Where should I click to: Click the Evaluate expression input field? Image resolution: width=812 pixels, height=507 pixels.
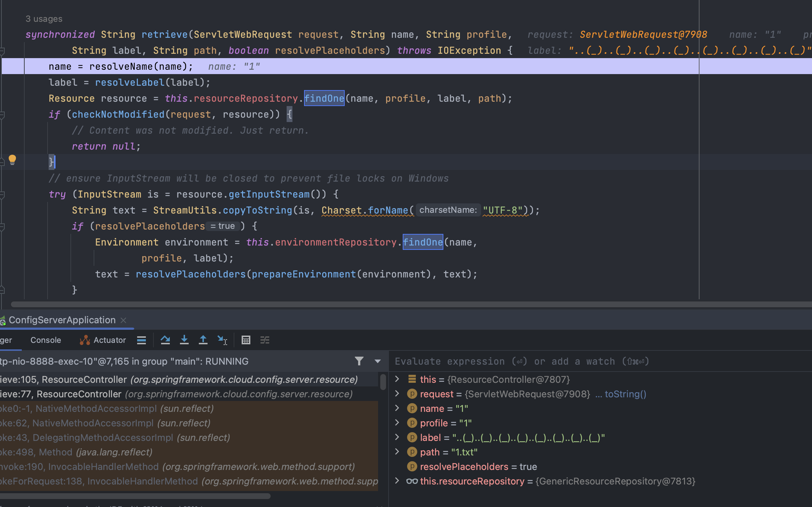[x=581, y=361]
